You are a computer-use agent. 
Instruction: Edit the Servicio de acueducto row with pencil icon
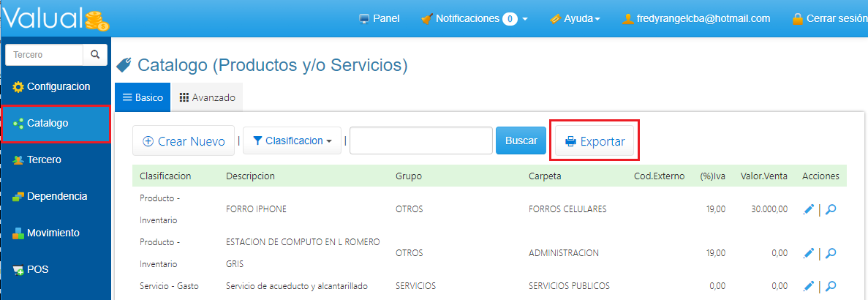click(808, 286)
